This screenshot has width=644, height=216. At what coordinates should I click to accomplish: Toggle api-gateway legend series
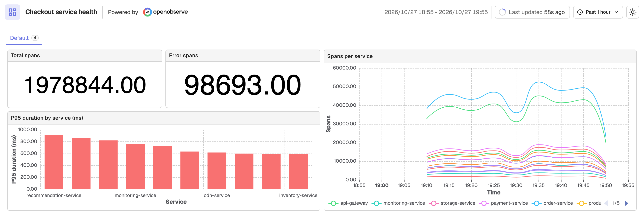(x=348, y=203)
